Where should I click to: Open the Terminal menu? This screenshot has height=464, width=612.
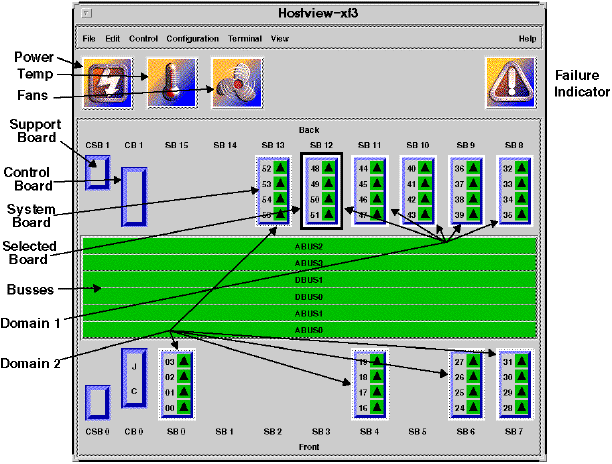[x=244, y=38]
